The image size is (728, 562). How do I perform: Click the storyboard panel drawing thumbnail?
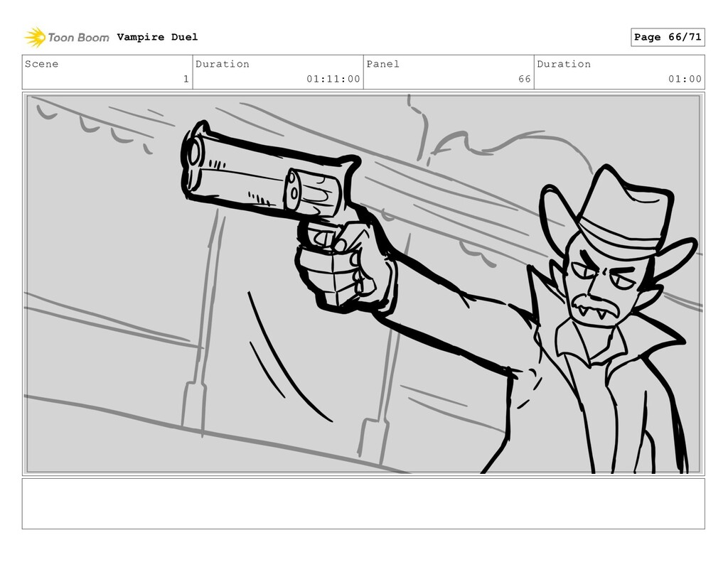363,284
